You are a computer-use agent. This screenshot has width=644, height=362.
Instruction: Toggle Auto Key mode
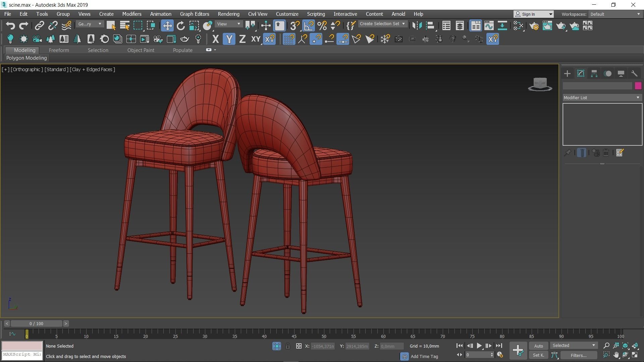[538, 346]
